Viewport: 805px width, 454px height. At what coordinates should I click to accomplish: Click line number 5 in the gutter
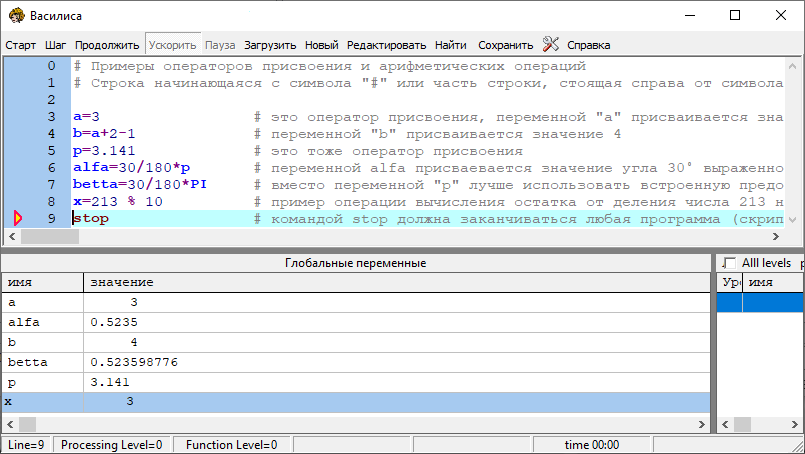click(x=51, y=150)
